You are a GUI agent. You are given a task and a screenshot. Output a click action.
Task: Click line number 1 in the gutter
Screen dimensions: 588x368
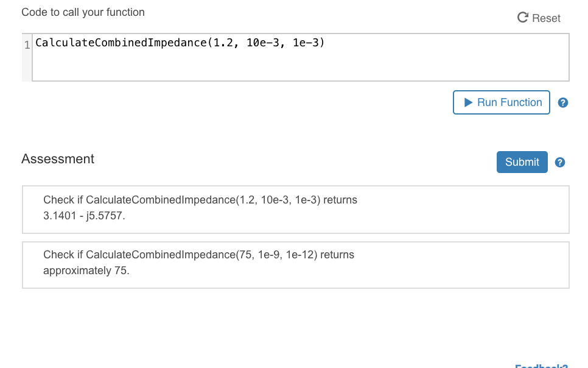[26, 46]
